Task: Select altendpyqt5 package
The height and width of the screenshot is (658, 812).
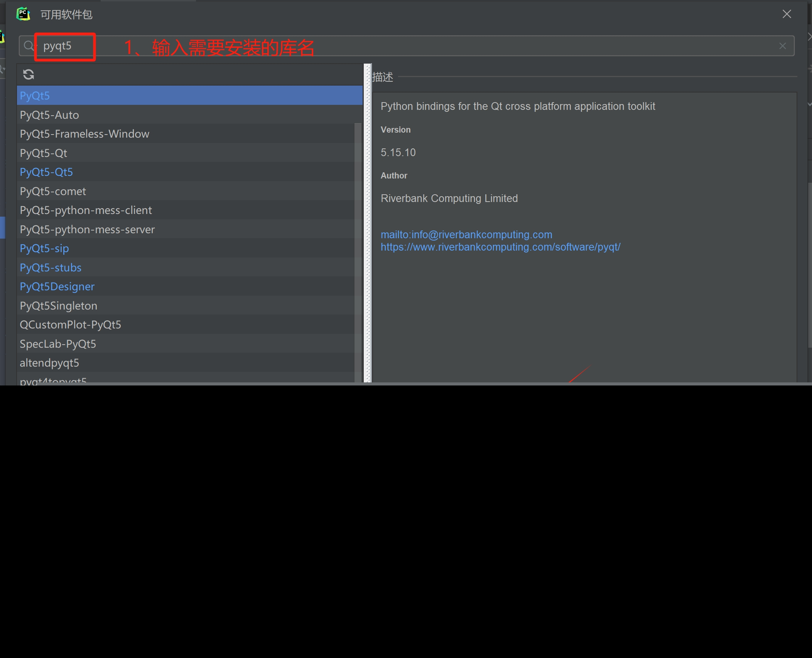Action: (186, 363)
